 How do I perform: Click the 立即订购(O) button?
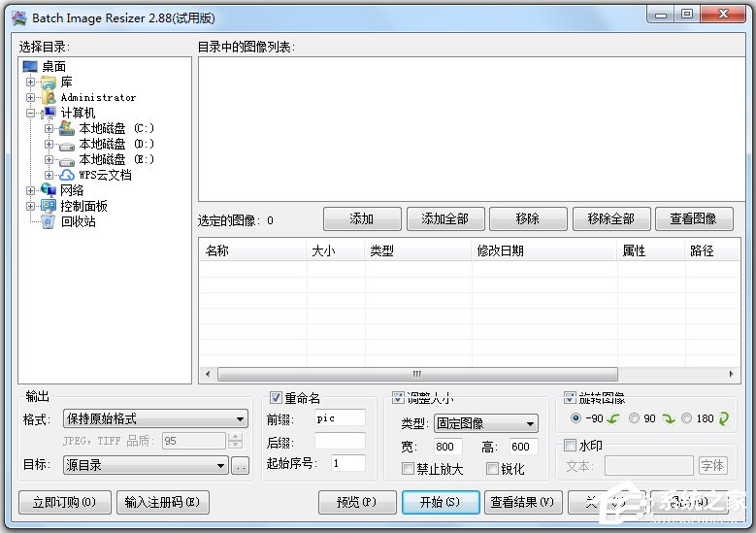65,502
